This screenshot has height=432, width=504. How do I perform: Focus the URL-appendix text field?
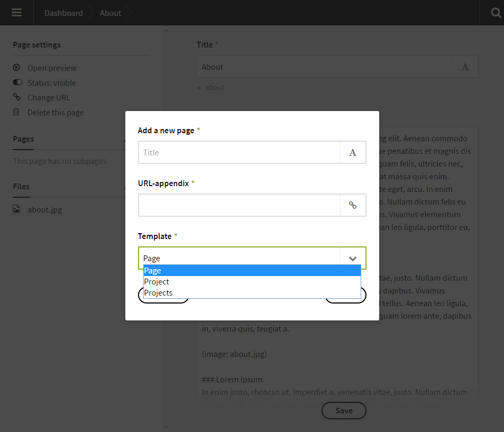pos(239,205)
